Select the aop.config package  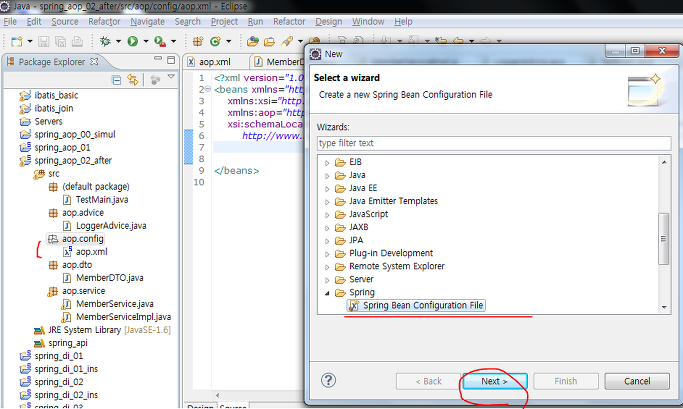[76, 239]
